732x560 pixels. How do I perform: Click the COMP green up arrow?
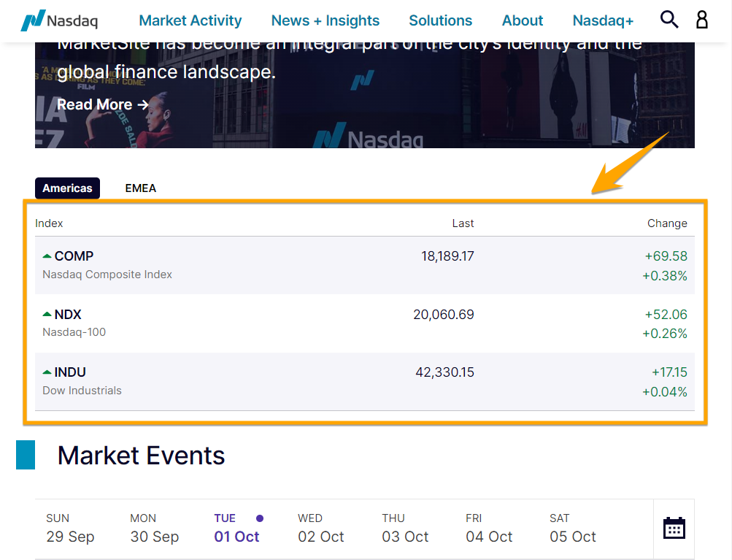tap(47, 256)
